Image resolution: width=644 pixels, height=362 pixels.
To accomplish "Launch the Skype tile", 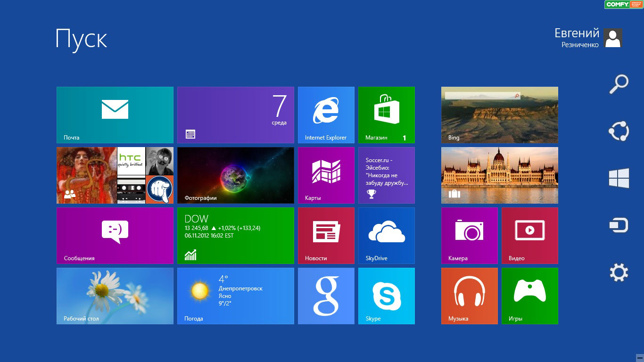I will [x=387, y=296].
